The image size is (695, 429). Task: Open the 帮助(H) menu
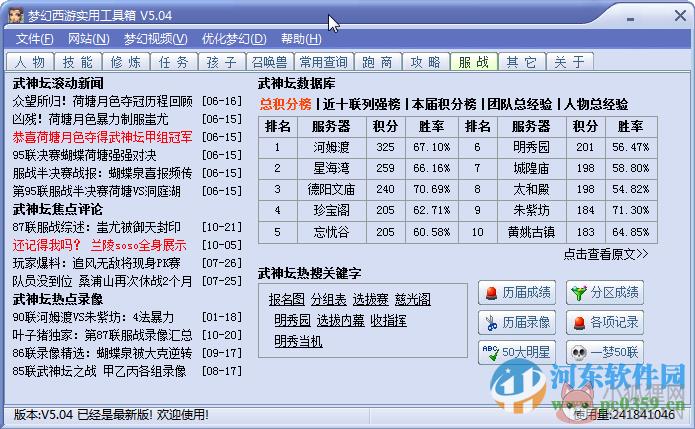tap(301, 39)
